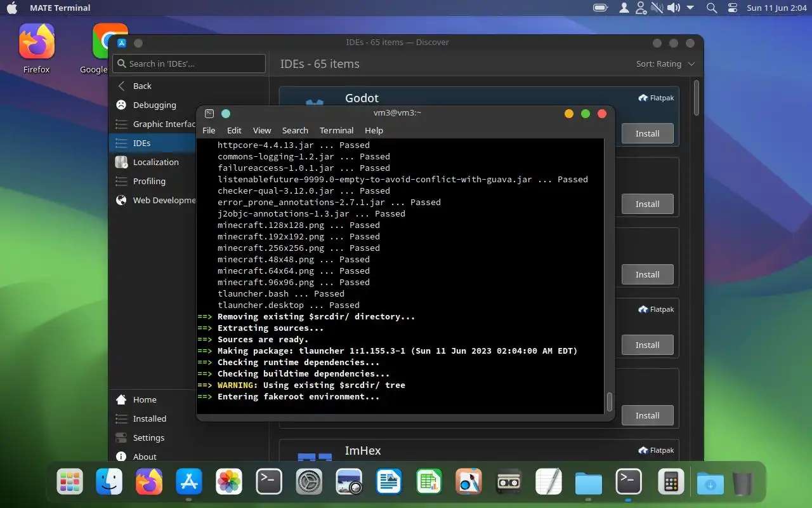Open Photos icon in dock
Viewport: 812px width, 508px height.
pyautogui.click(x=229, y=482)
